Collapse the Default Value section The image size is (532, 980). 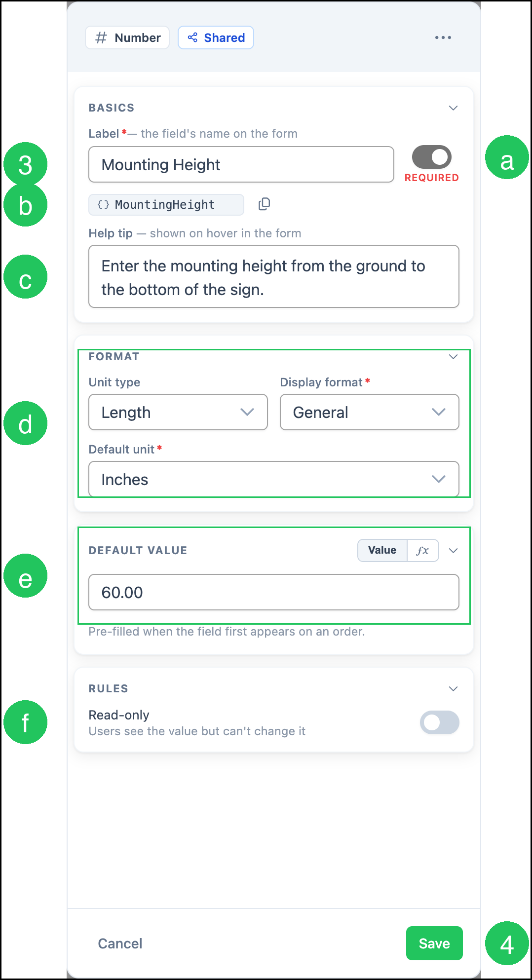(x=453, y=550)
